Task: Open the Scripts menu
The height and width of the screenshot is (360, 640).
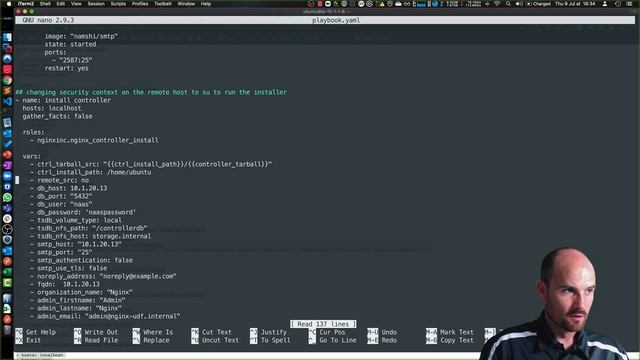Action: 118,4
